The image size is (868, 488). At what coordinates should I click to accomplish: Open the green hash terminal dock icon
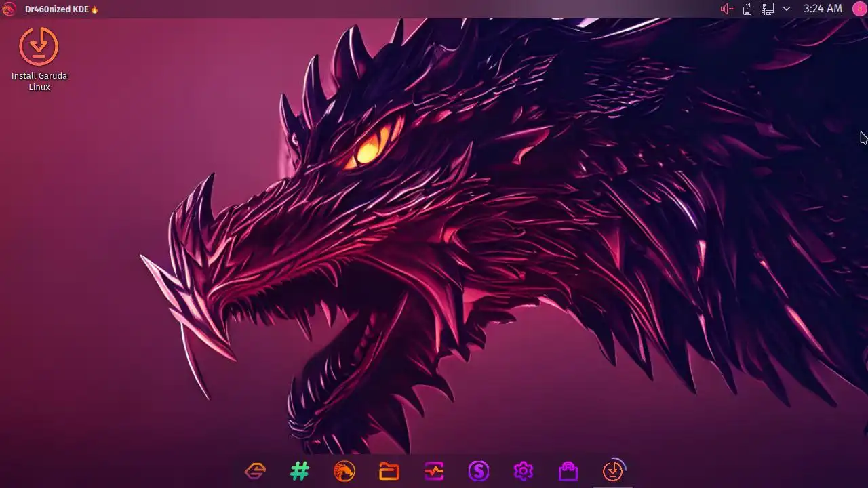coord(300,470)
